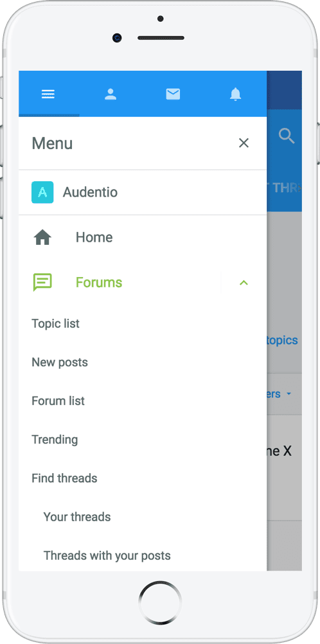Open Trending link
The image size is (320, 644).
(x=55, y=440)
